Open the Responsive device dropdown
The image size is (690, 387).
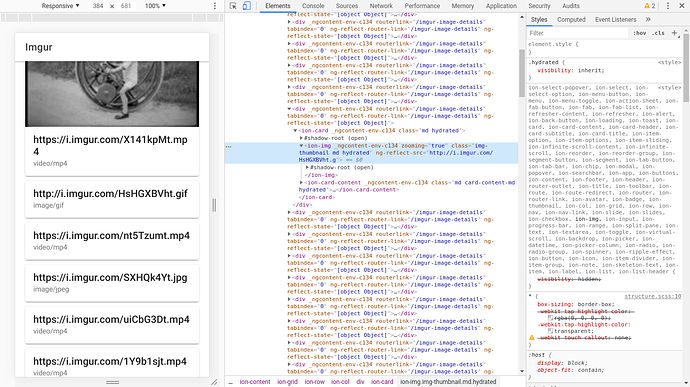[x=60, y=6]
